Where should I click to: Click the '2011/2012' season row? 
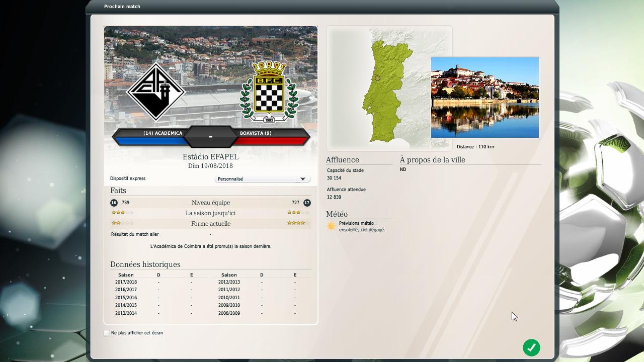tap(262, 290)
